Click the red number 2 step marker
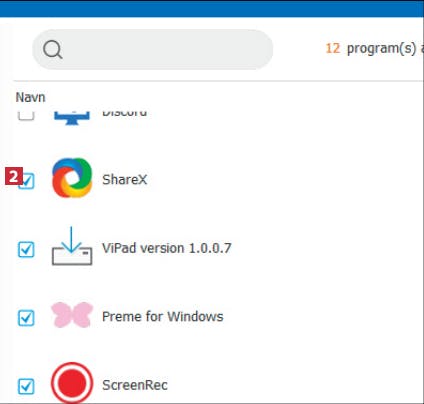This screenshot has height=404, width=424. 14,176
